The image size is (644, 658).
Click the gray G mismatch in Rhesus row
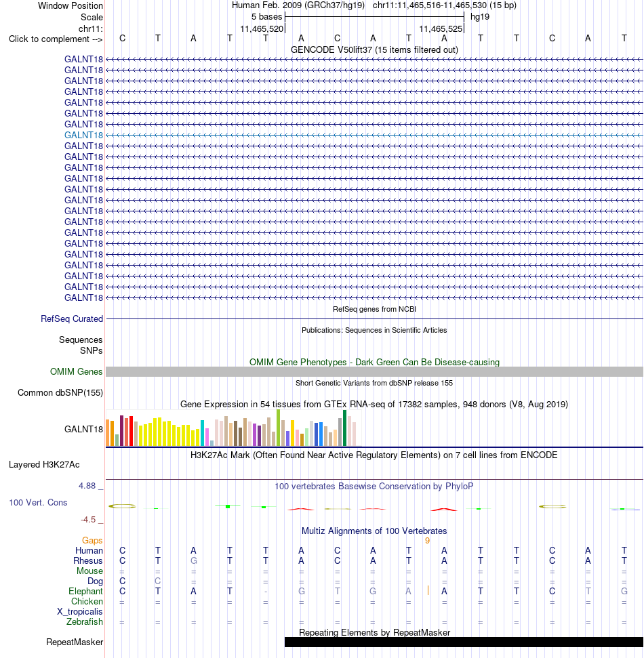(193, 561)
